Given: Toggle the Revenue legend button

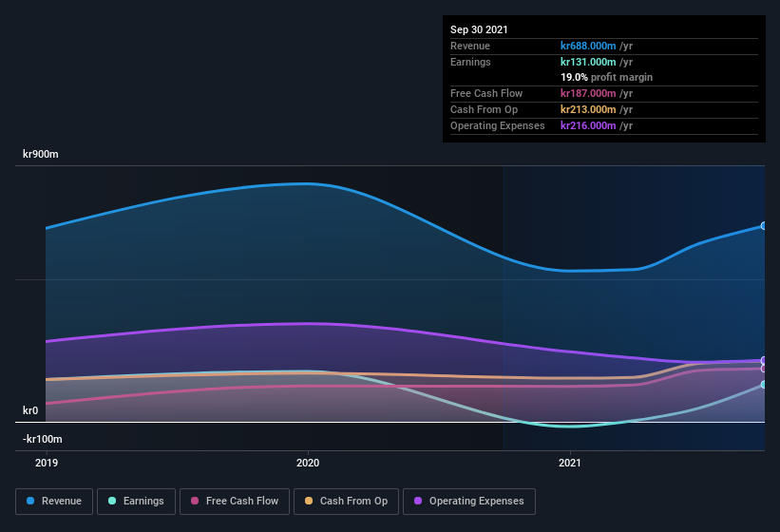Looking at the screenshot, I should (x=54, y=502).
